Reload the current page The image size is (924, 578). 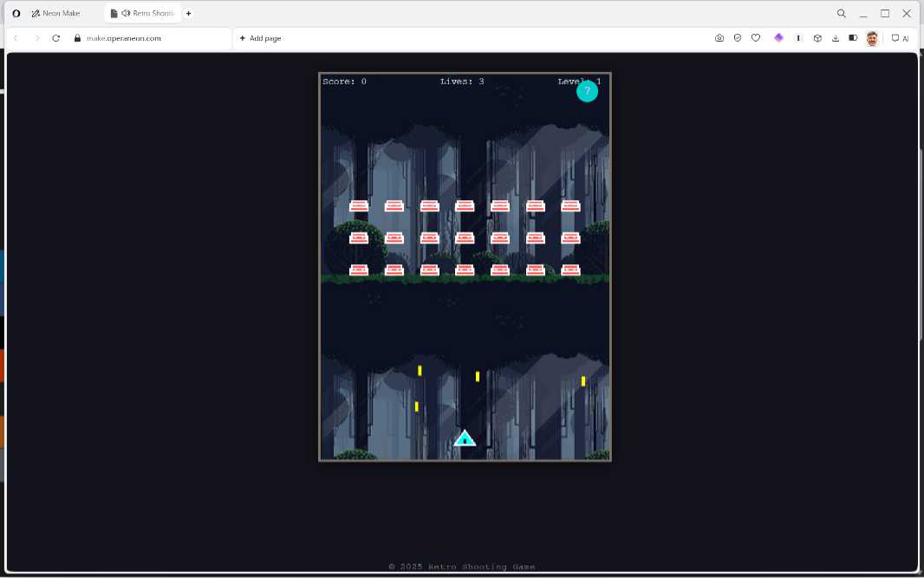coord(56,38)
